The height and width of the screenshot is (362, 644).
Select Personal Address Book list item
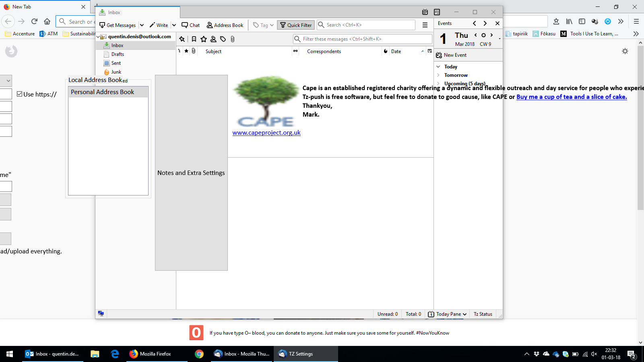point(108,92)
